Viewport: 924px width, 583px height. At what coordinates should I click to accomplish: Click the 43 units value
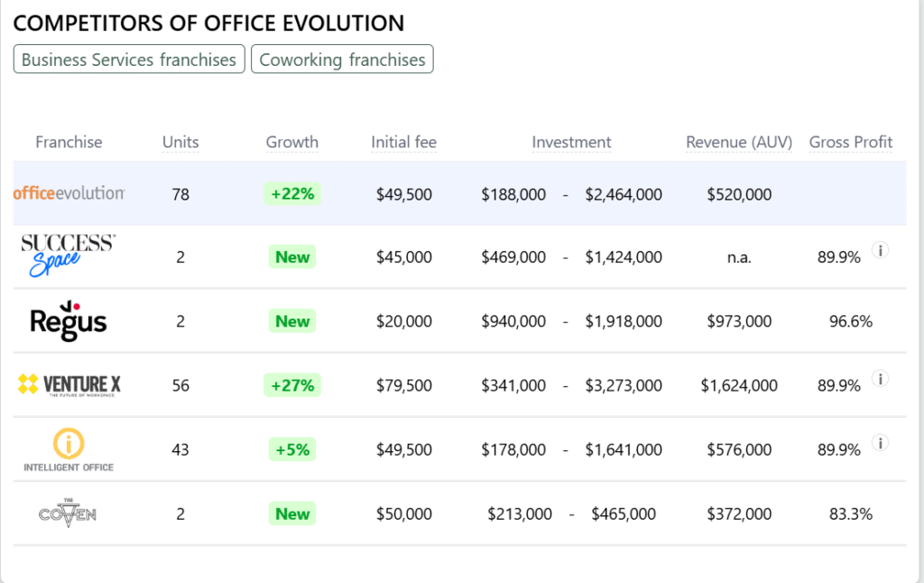pos(180,449)
